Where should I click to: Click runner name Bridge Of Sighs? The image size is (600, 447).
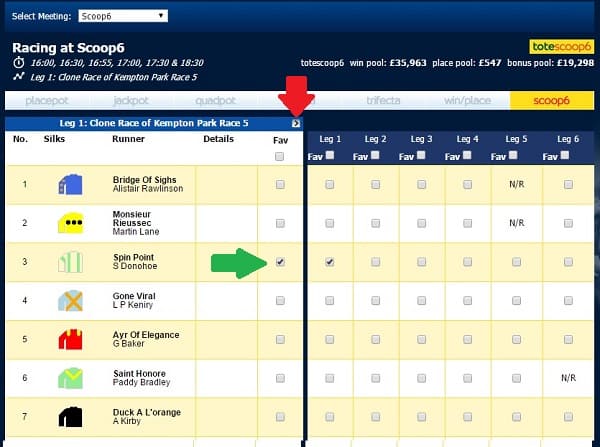coord(144,179)
